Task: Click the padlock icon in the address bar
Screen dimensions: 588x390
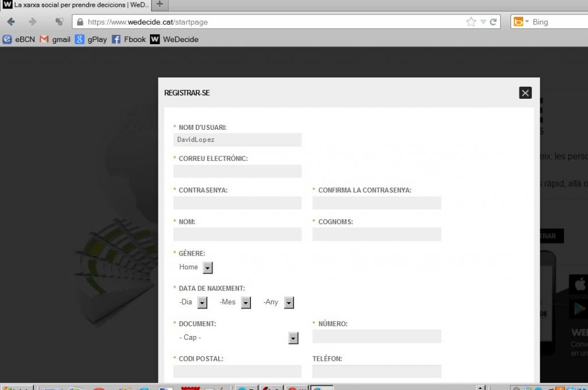Action: click(x=80, y=22)
